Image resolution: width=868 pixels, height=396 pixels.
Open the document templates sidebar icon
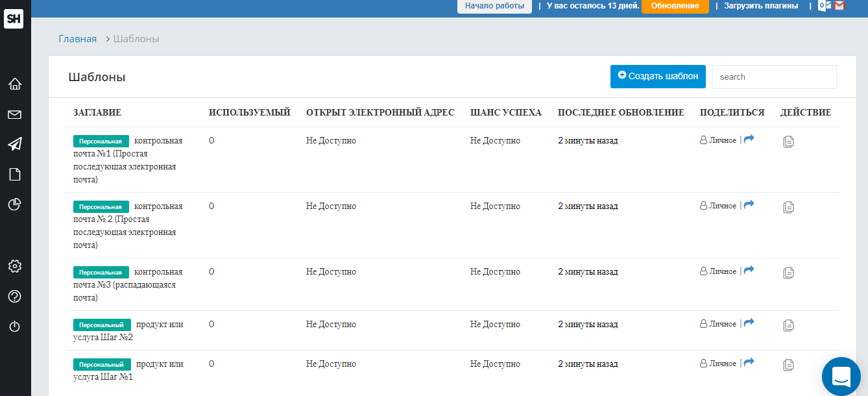(15, 174)
